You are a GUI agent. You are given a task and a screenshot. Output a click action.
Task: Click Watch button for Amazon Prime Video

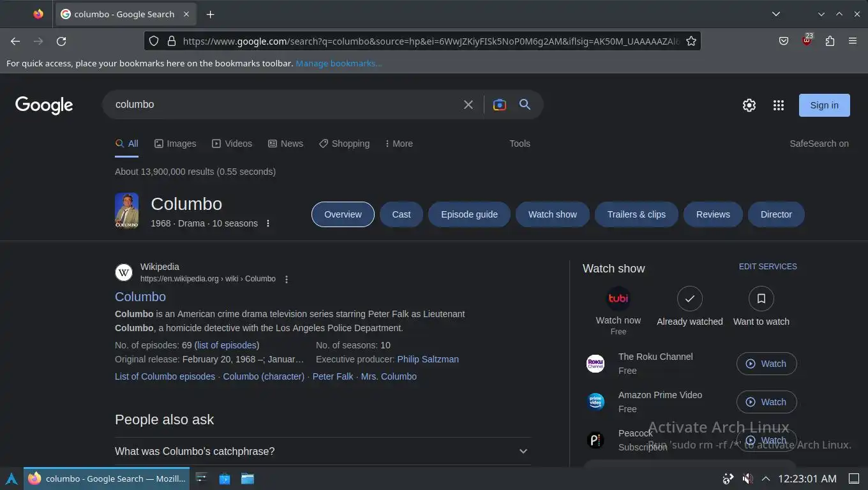point(767,402)
